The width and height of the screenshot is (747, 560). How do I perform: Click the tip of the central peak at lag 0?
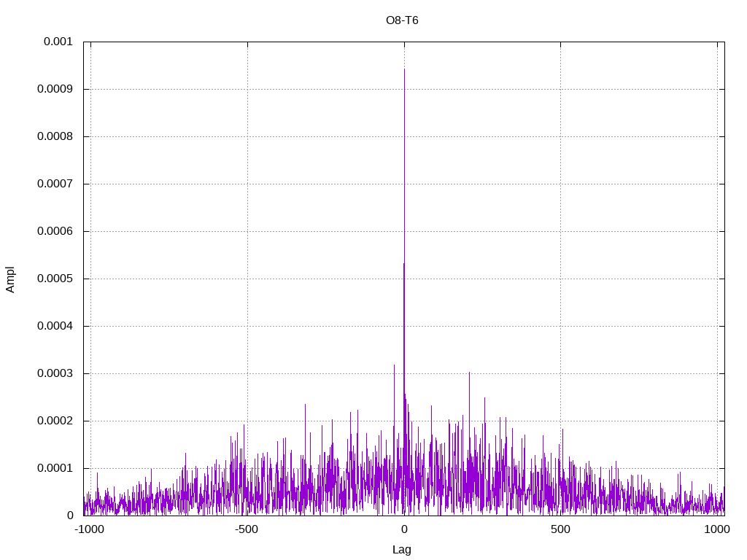pos(404,69)
